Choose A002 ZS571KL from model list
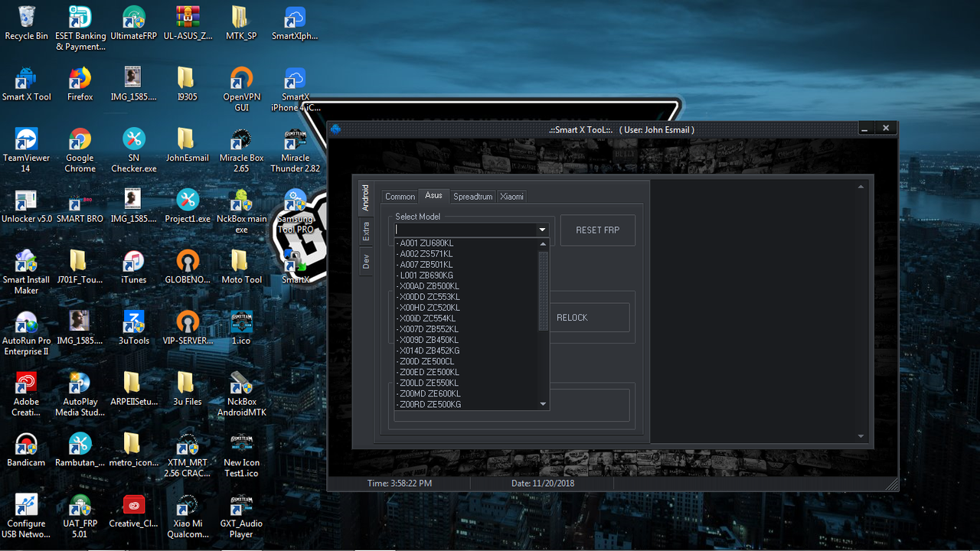Viewport: 980px width, 551px height. coord(466,254)
